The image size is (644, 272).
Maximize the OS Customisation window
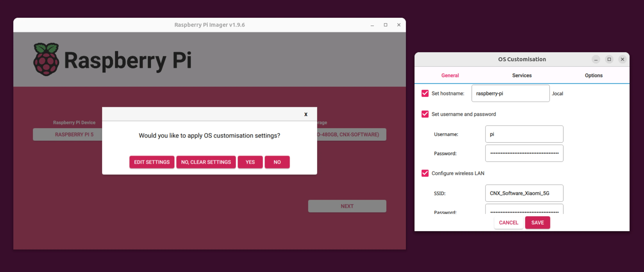[609, 59]
